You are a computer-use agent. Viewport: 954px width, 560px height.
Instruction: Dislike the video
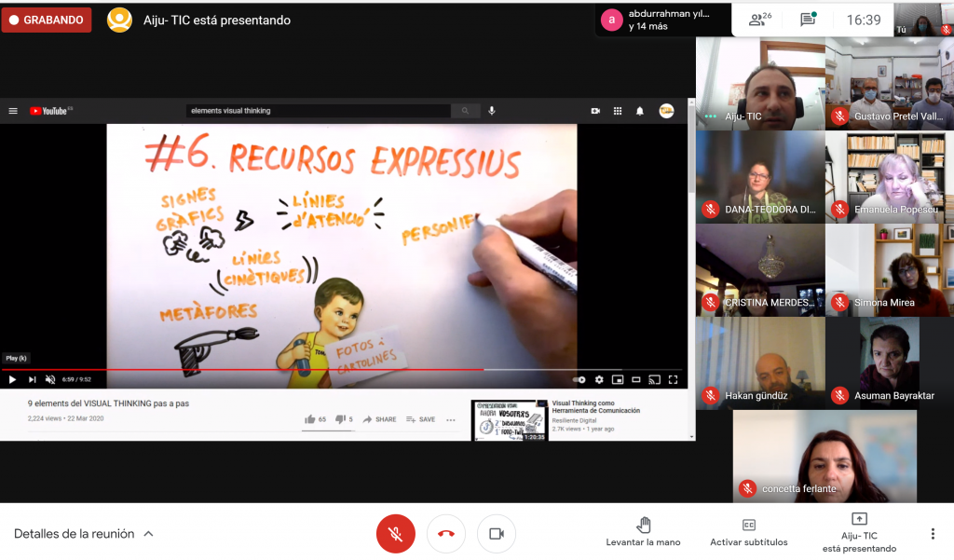point(345,419)
